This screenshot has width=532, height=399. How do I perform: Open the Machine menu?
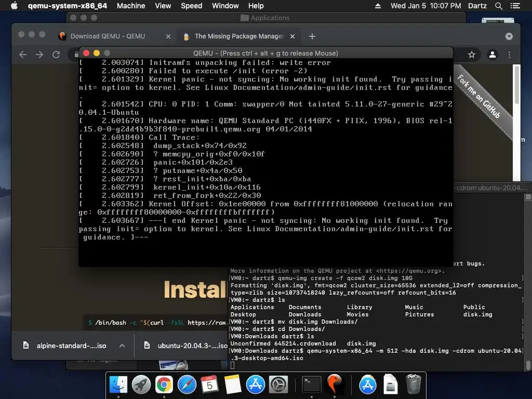(131, 6)
